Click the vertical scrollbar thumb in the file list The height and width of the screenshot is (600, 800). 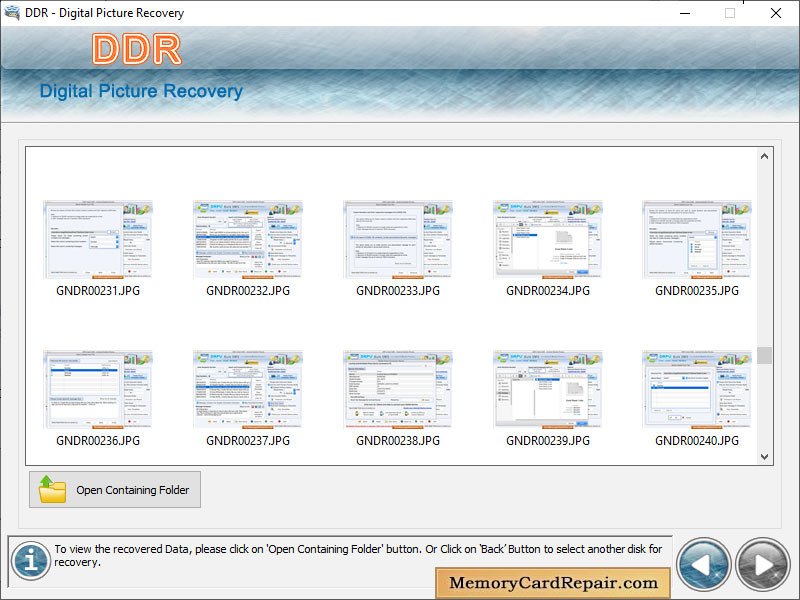click(764, 355)
